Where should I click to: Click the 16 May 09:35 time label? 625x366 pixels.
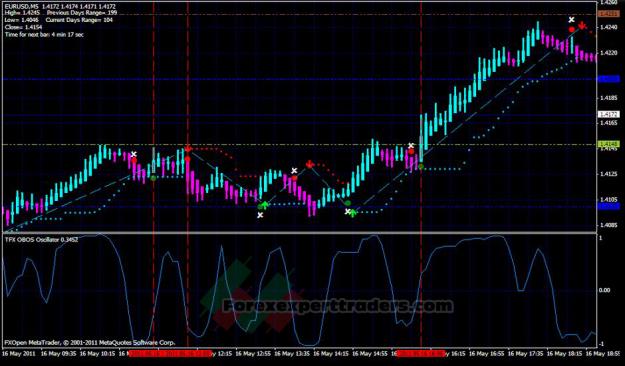[58, 354]
